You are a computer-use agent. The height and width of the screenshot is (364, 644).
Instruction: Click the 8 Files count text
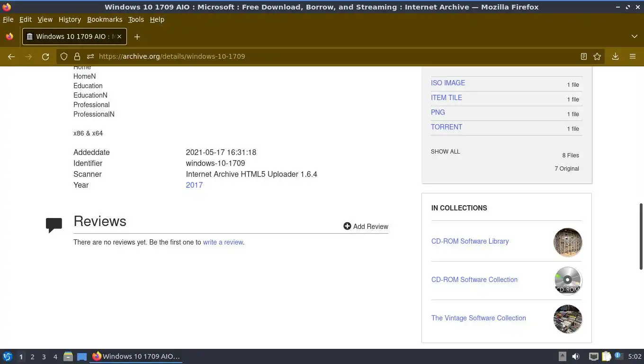point(571,155)
